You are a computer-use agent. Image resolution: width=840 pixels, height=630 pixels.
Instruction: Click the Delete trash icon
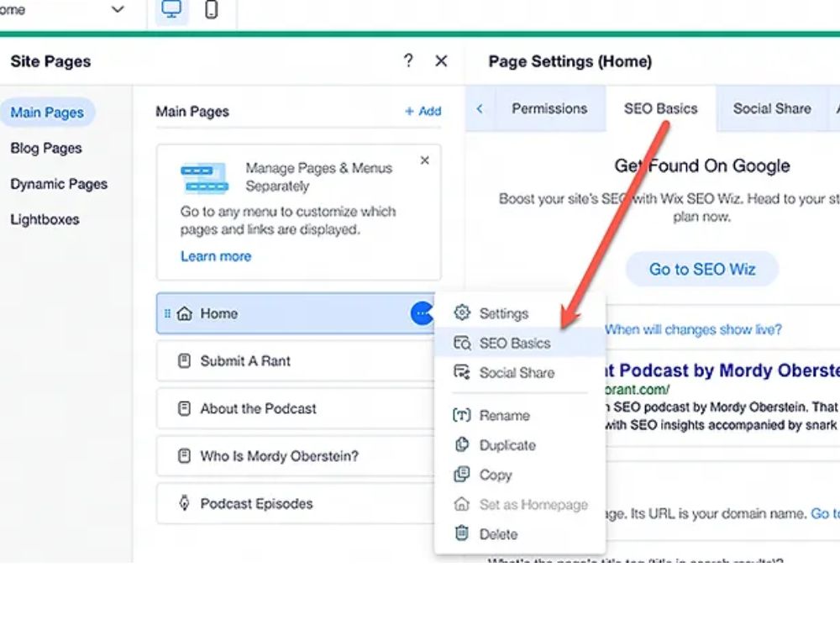[x=462, y=533]
